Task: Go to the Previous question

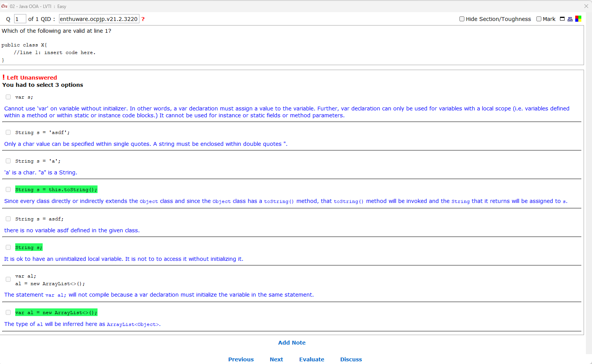Action: [x=241, y=359]
